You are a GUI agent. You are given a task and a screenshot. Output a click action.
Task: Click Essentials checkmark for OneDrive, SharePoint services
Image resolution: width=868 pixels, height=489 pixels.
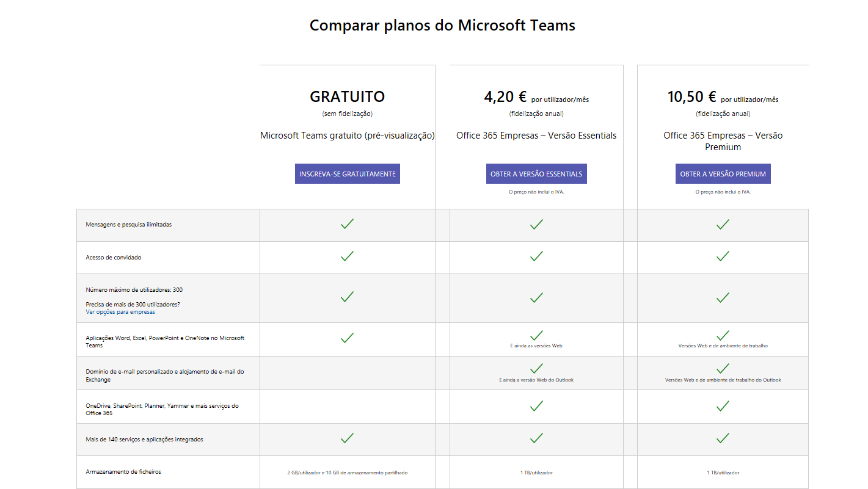pyautogui.click(x=536, y=406)
